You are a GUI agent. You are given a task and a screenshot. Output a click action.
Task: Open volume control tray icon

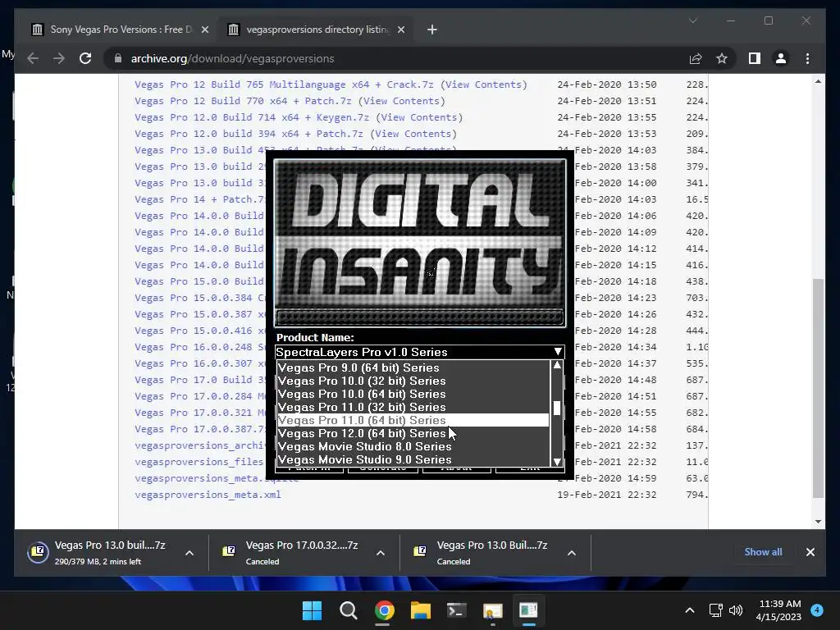pos(736,610)
